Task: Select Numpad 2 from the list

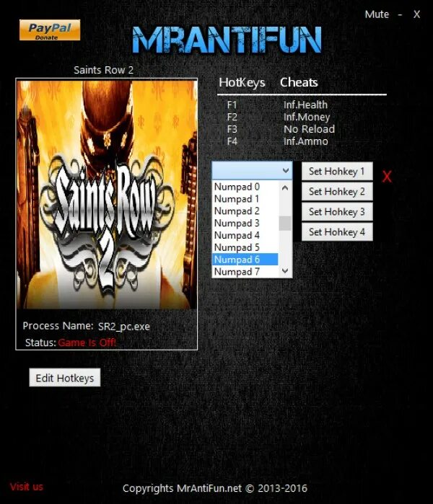Action: tap(245, 211)
